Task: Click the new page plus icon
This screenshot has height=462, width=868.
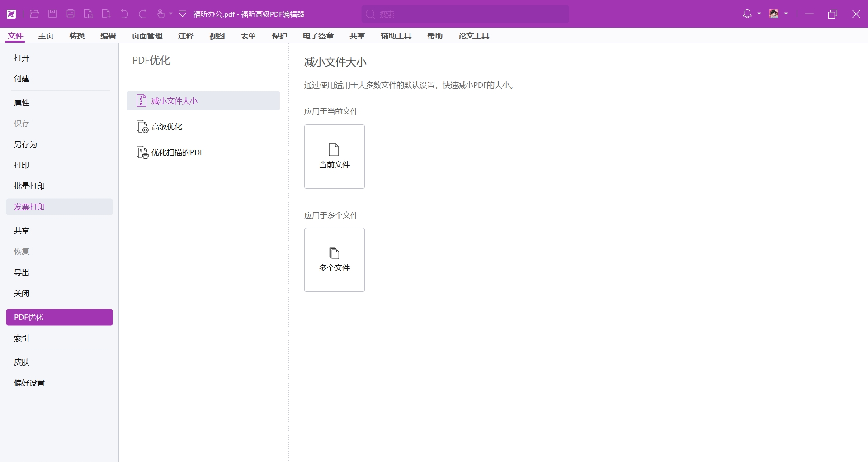Action: pyautogui.click(x=106, y=14)
